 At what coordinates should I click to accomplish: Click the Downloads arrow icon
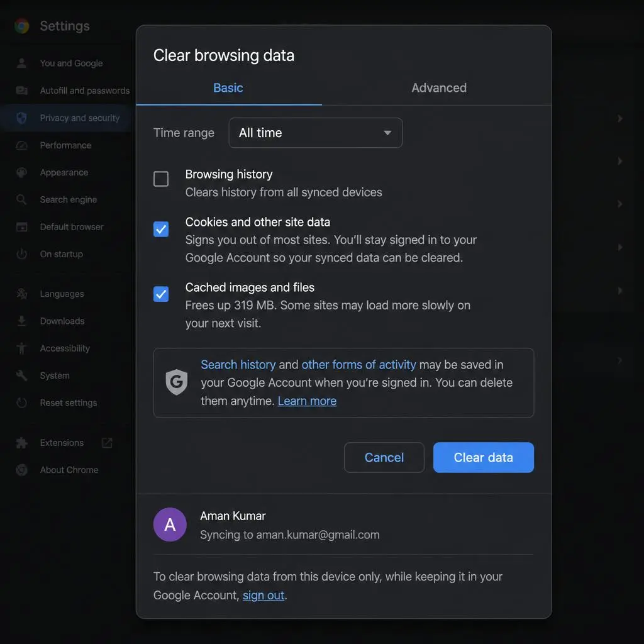click(x=22, y=321)
